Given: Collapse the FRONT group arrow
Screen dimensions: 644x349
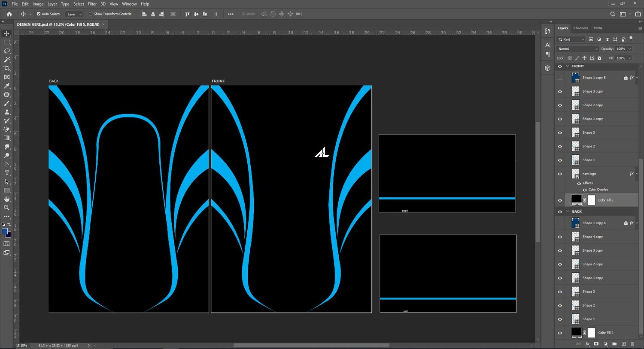Looking at the screenshot, I should click(568, 66).
